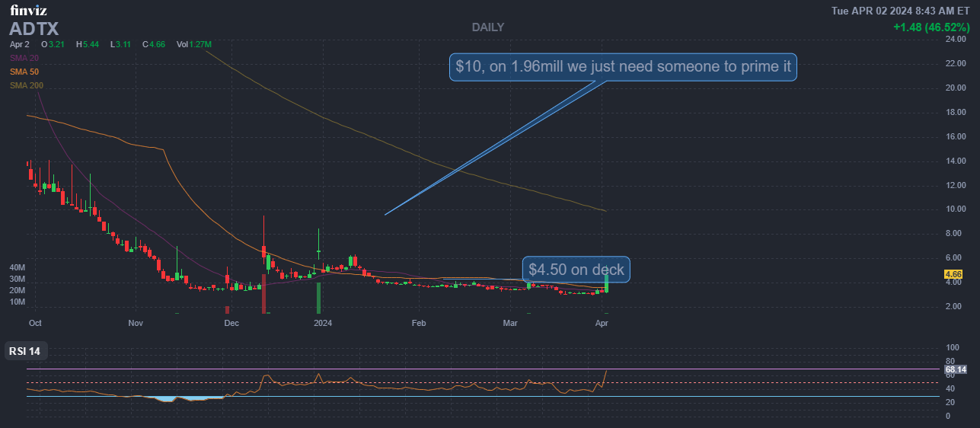The height and width of the screenshot is (428, 980).
Task: Click the ADTX ticker symbol
Action: tap(34, 29)
